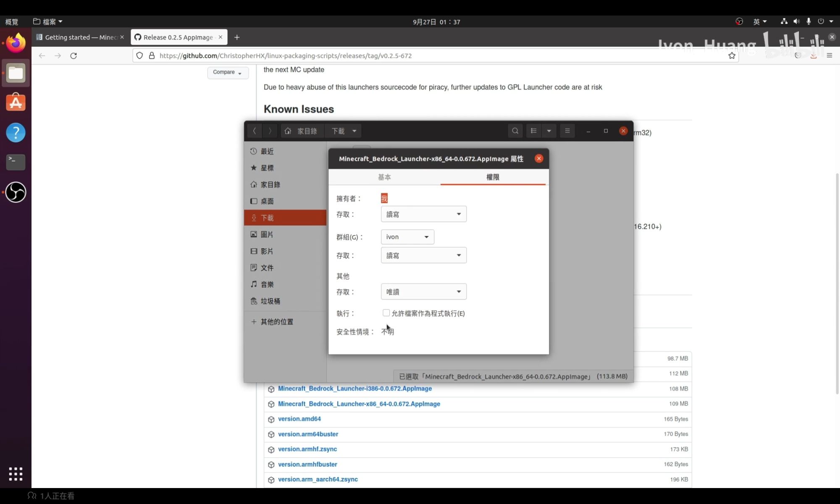Toggle list view in Files window

(x=533, y=131)
